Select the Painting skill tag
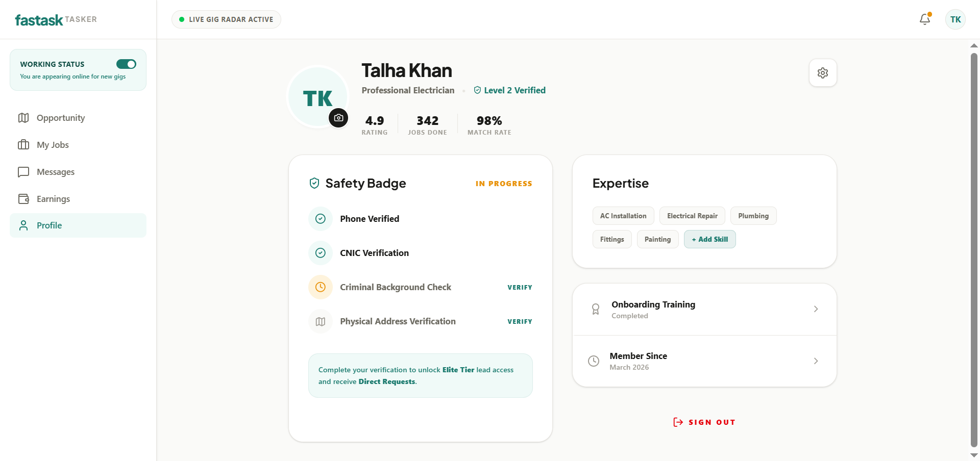Viewport: 980px width, 461px height. pyautogui.click(x=657, y=239)
